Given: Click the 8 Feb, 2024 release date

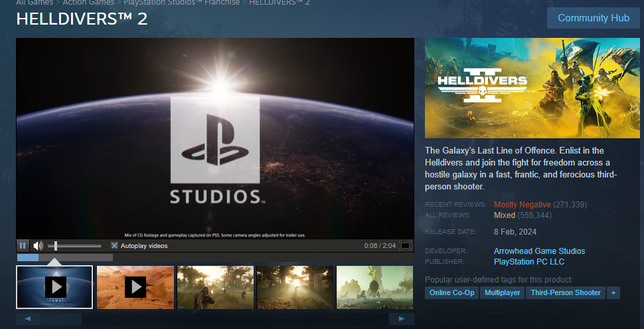Looking at the screenshot, I should click(x=515, y=232).
